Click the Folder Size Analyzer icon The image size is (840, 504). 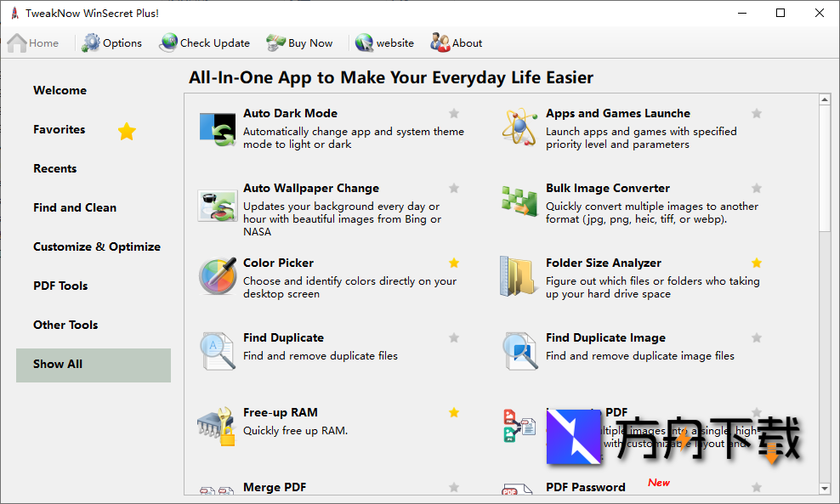519,277
